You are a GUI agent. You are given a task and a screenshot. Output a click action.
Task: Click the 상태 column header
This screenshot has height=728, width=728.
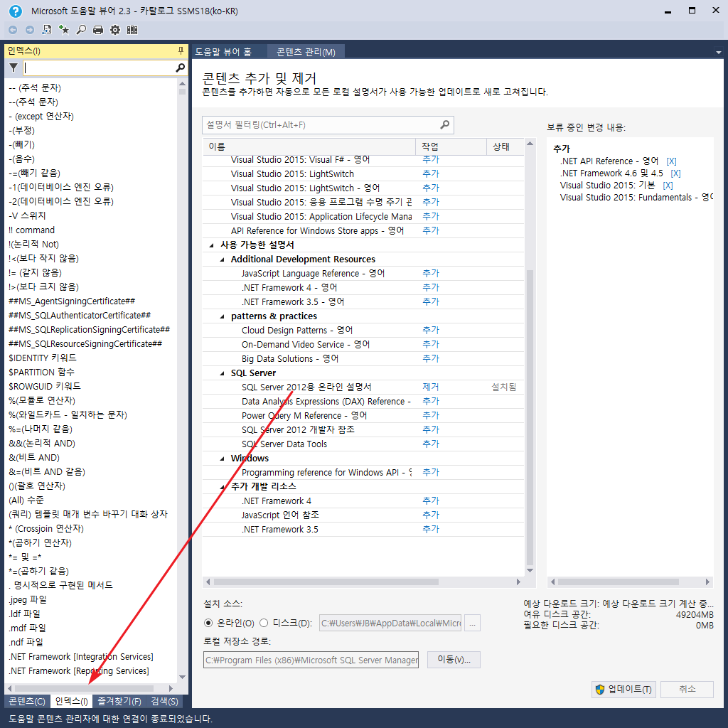pos(505,146)
